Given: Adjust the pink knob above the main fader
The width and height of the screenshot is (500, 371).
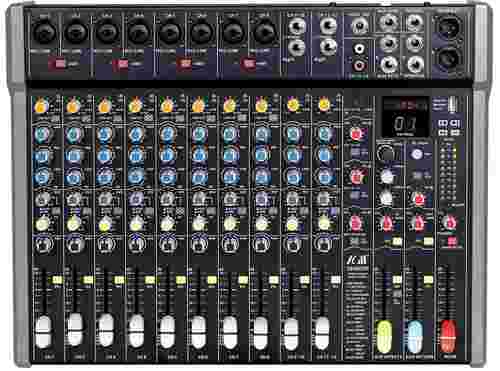Looking at the screenshot, I should click(449, 222).
